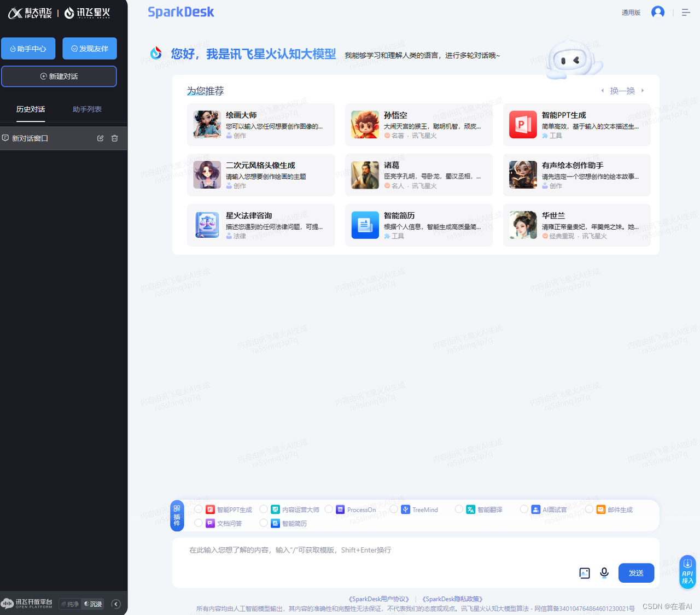This screenshot has height=615, width=700.
Task: Open the API接入 floating button
Action: pyautogui.click(x=687, y=572)
